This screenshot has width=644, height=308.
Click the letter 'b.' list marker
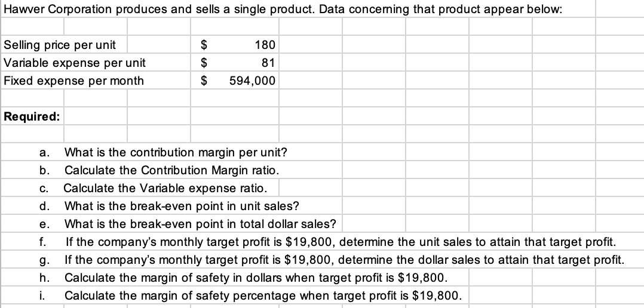coord(45,171)
